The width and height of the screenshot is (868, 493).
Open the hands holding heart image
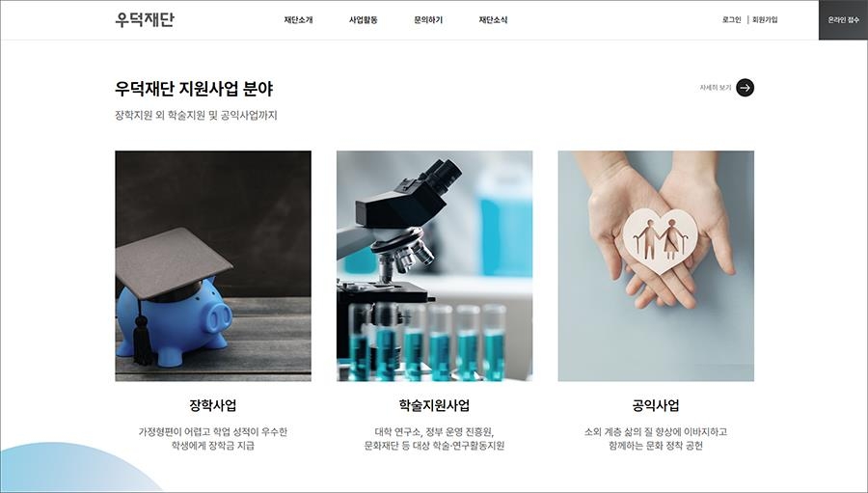tap(656, 266)
